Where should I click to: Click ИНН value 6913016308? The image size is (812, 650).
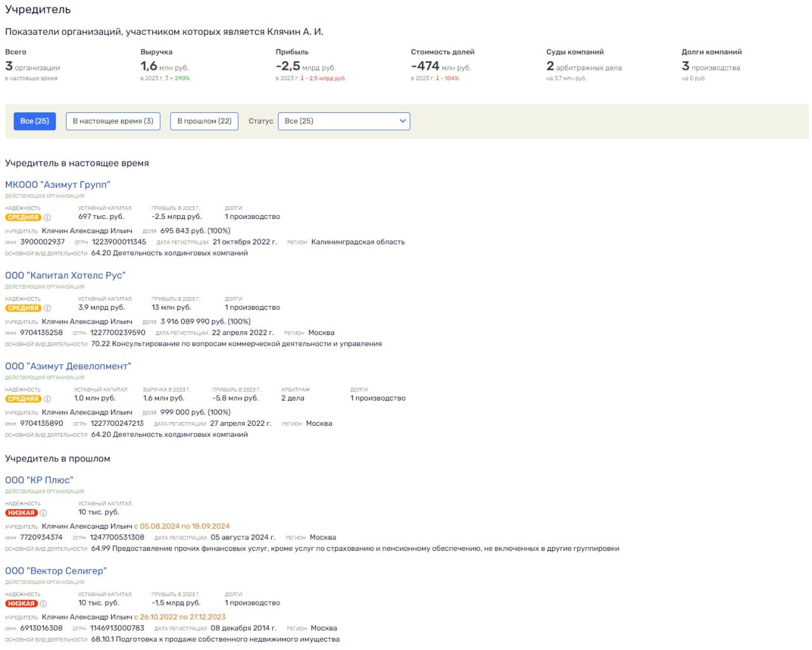[x=41, y=628]
